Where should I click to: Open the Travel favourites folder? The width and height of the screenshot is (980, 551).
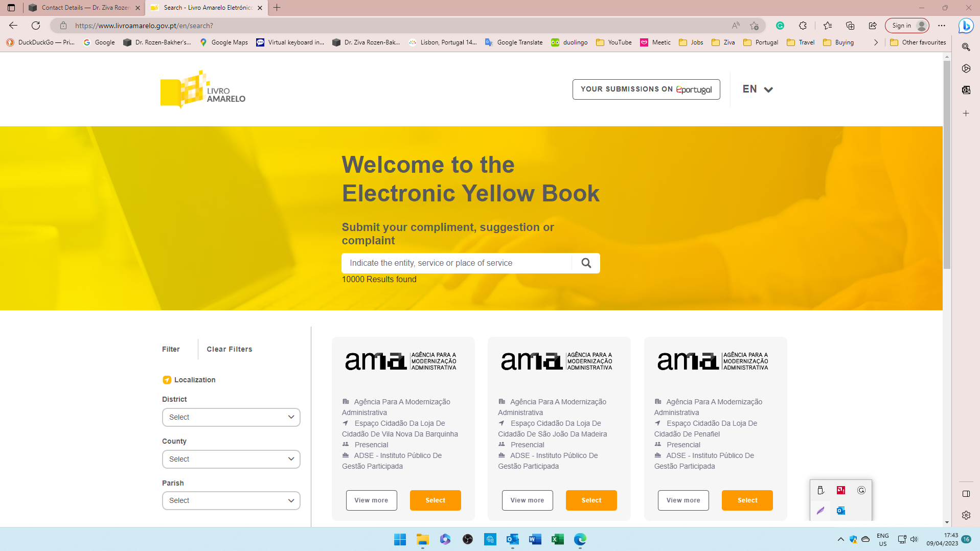click(x=801, y=42)
